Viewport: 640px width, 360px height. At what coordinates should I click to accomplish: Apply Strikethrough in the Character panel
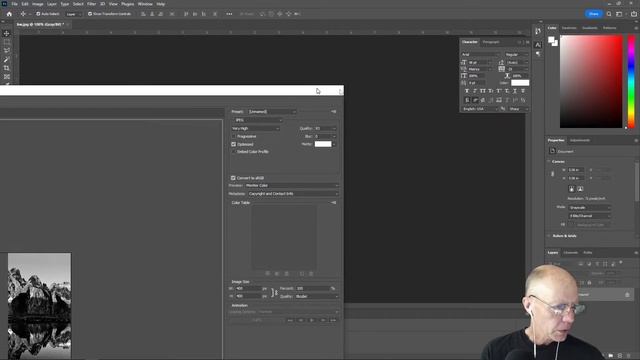(523, 91)
